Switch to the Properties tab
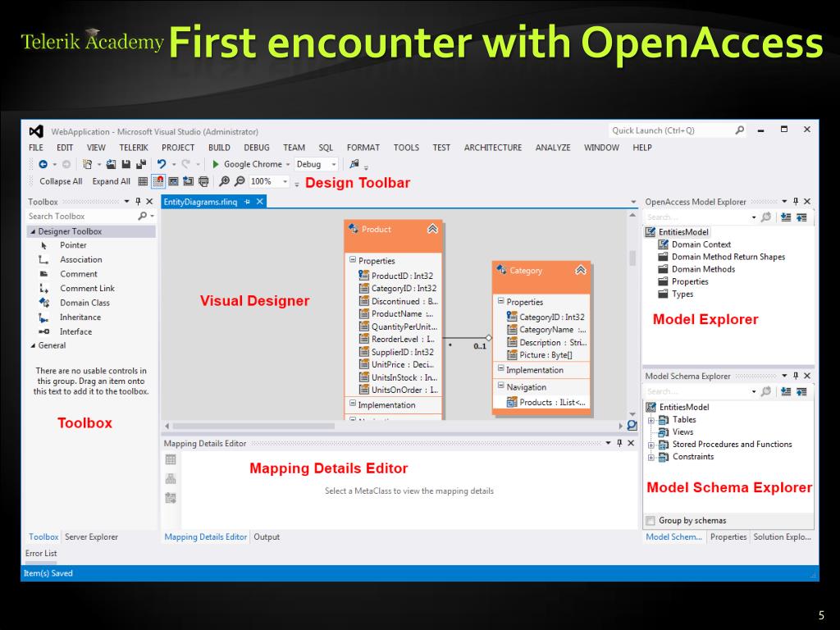840x630 pixels. coord(728,536)
